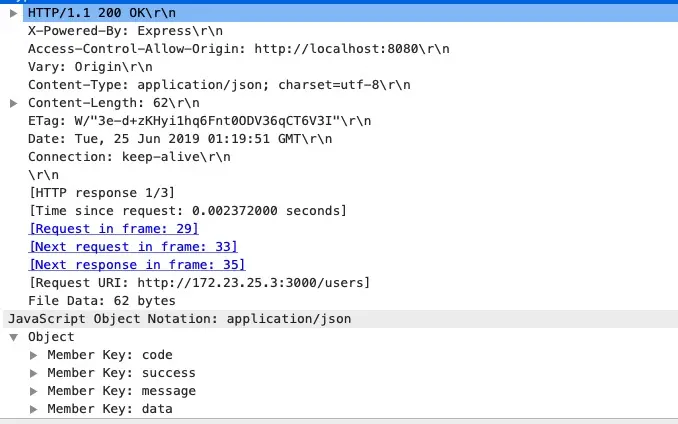Select the Request URI line
Image resolution: width=678 pixels, height=424 pixels.
(x=199, y=283)
